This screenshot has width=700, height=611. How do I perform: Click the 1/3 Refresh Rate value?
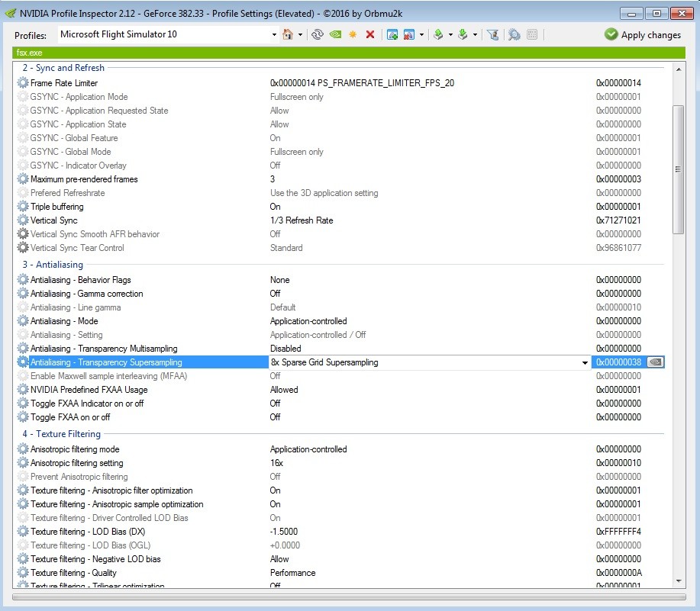pyautogui.click(x=302, y=220)
